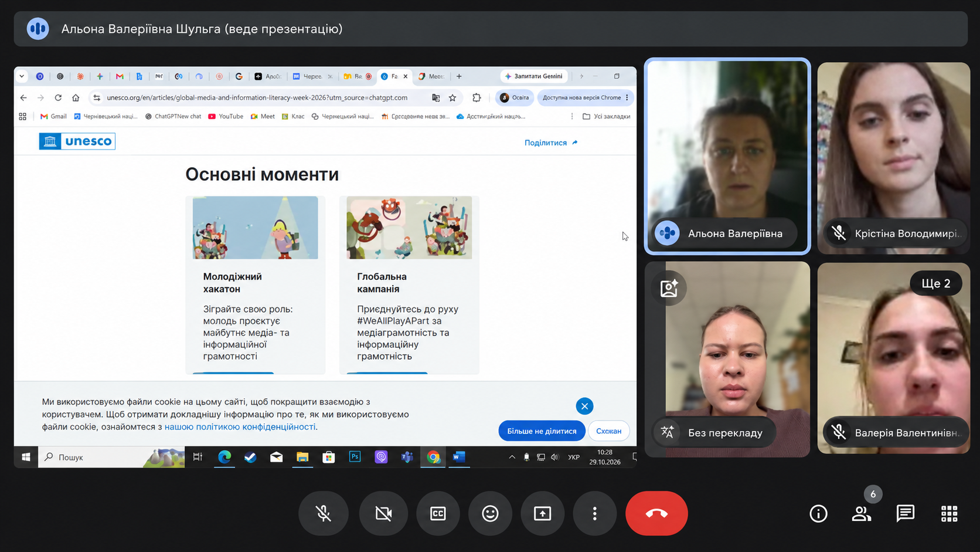
Task: Open more options three-dot menu in Meet
Action: point(594,513)
